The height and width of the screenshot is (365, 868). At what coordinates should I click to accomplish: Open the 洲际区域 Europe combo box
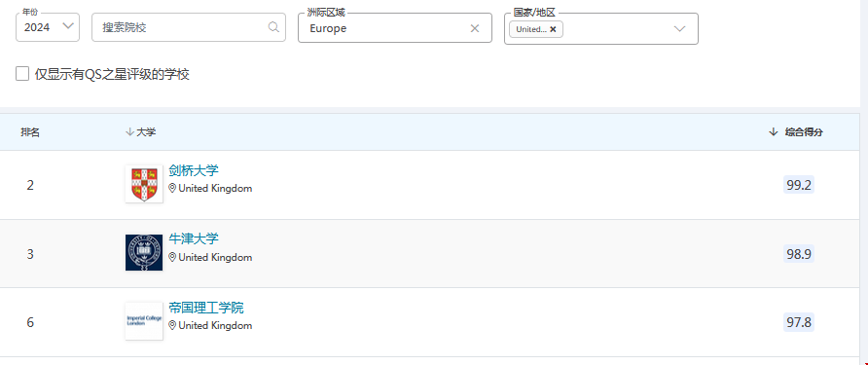pyautogui.click(x=395, y=27)
